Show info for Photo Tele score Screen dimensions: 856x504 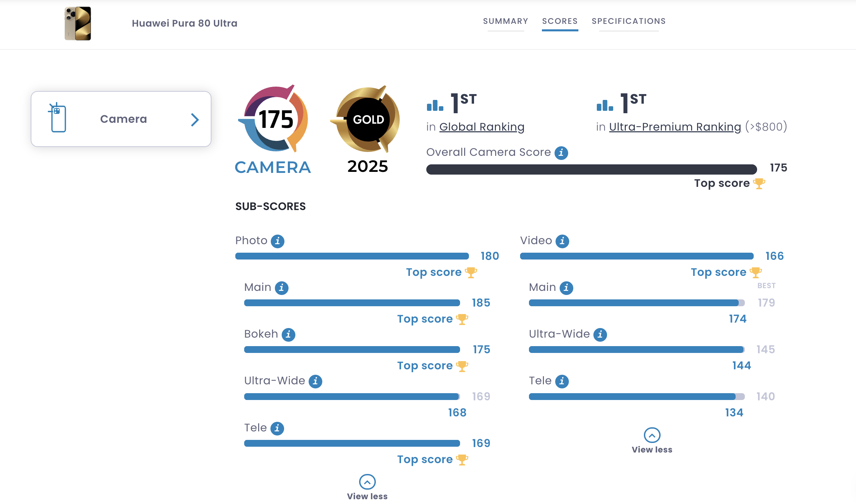pyautogui.click(x=277, y=428)
